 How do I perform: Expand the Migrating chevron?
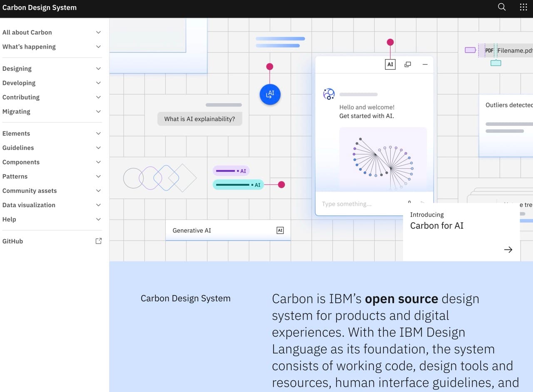pyautogui.click(x=98, y=111)
